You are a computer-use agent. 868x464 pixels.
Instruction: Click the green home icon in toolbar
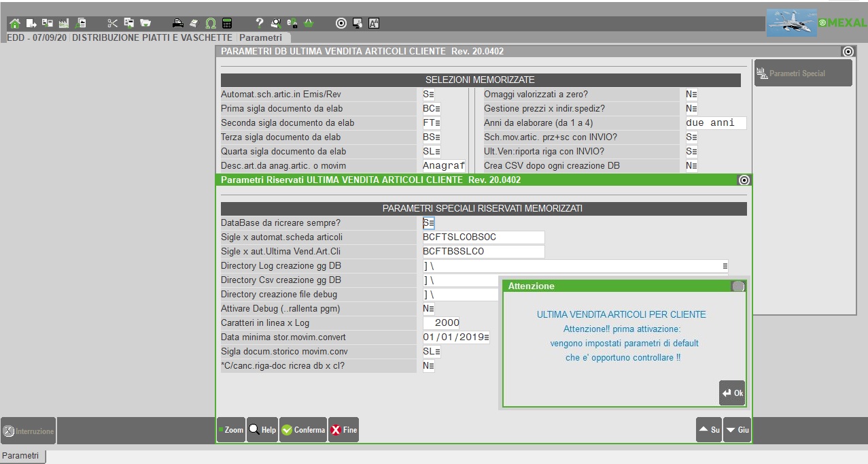(x=15, y=23)
